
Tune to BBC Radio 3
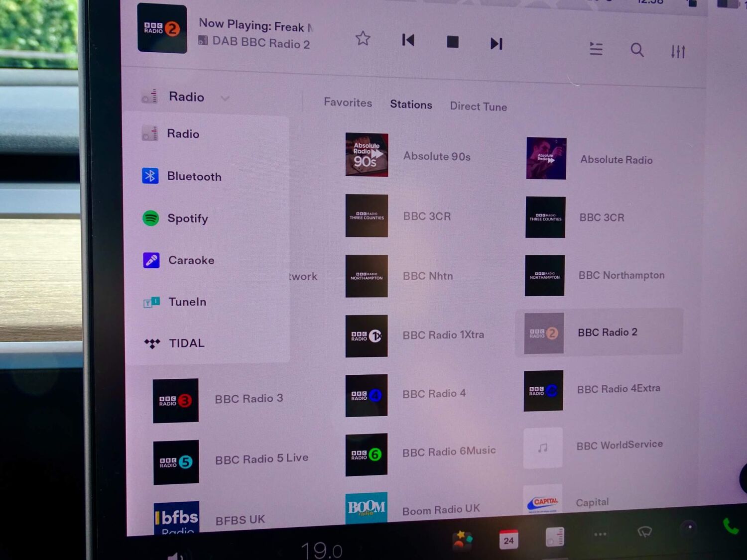coord(249,399)
